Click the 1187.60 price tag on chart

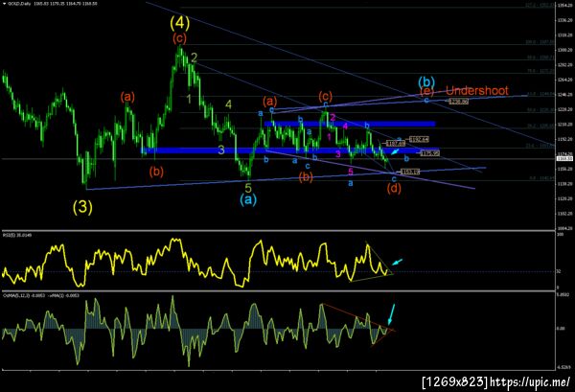[396, 144]
